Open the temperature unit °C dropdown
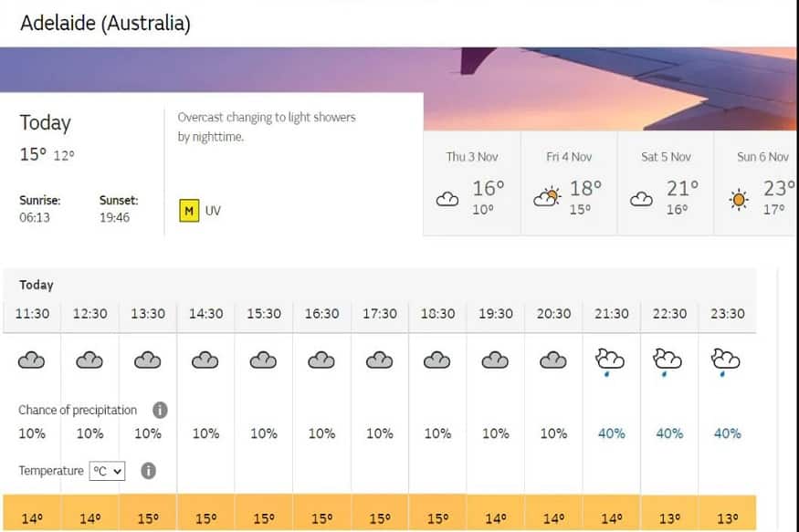799x532 pixels. 108,471
